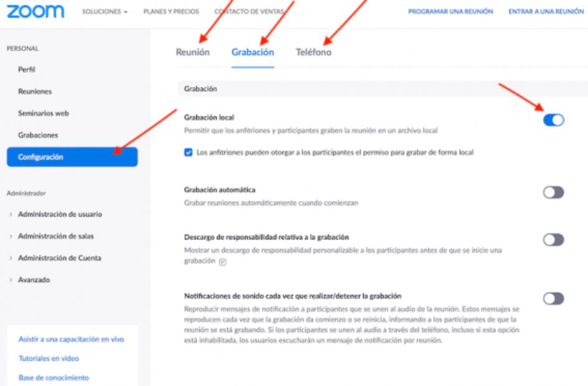Select the Grabación tab
Image resolution: width=588 pixels, height=386 pixels.
[x=253, y=52]
